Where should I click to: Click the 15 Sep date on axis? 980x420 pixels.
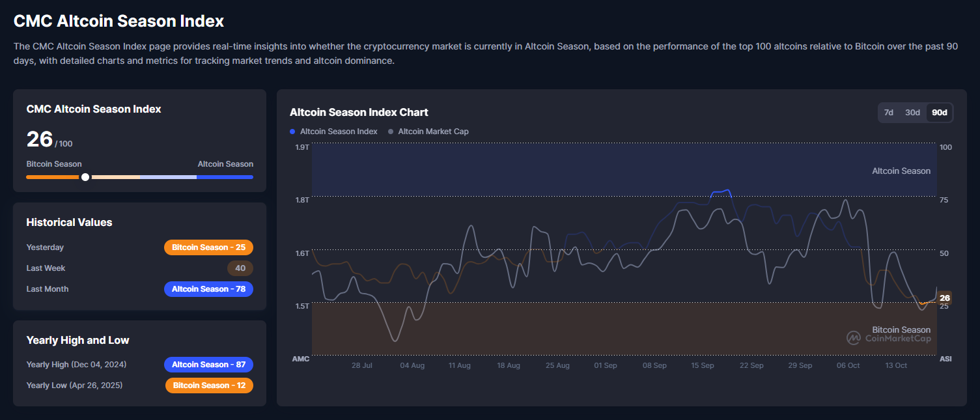click(x=703, y=366)
